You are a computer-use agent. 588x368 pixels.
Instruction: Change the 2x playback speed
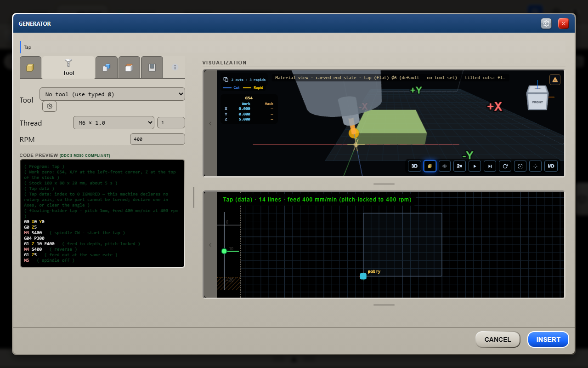pos(459,166)
